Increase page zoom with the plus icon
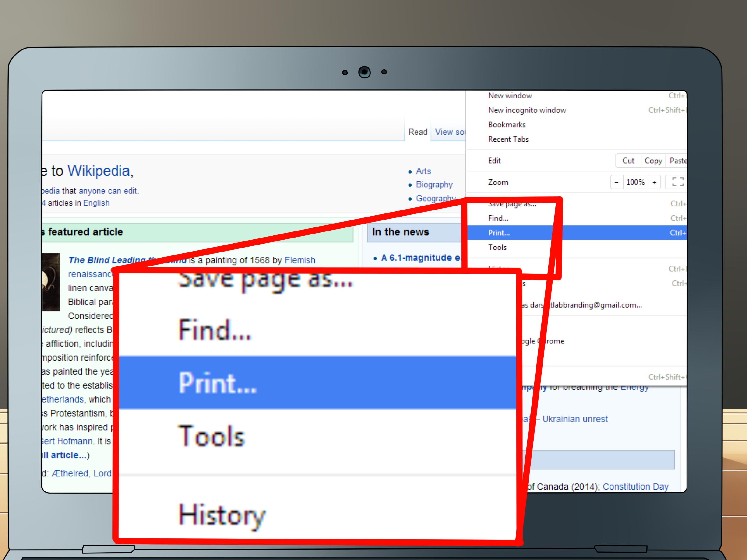 click(655, 182)
